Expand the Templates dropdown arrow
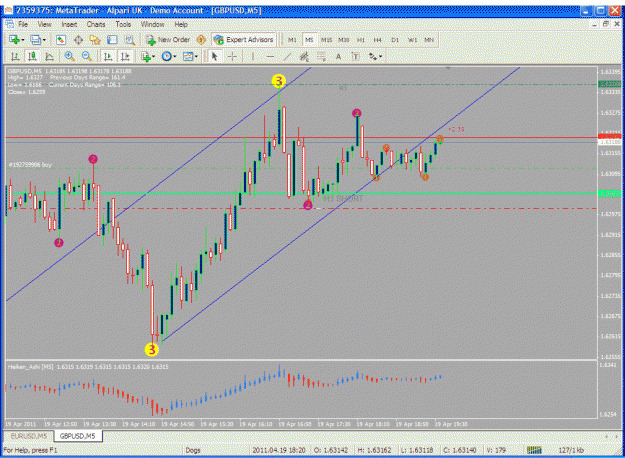Viewport: 625px width, 458px height. [196, 57]
